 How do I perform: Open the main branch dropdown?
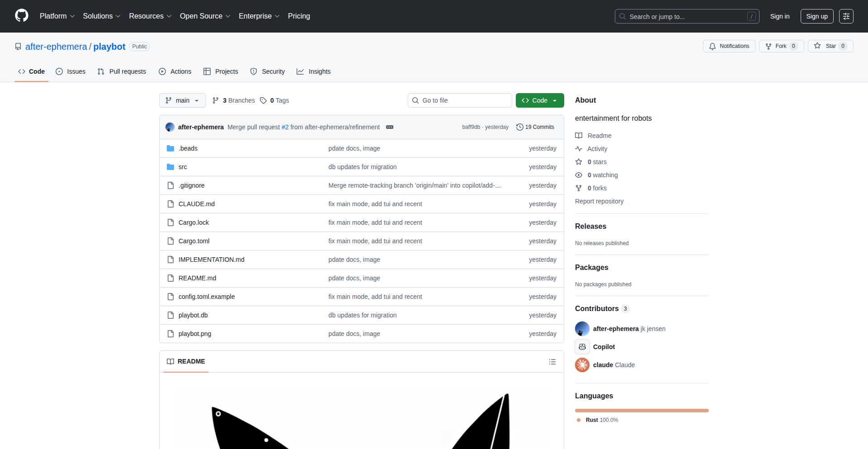coord(182,100)
